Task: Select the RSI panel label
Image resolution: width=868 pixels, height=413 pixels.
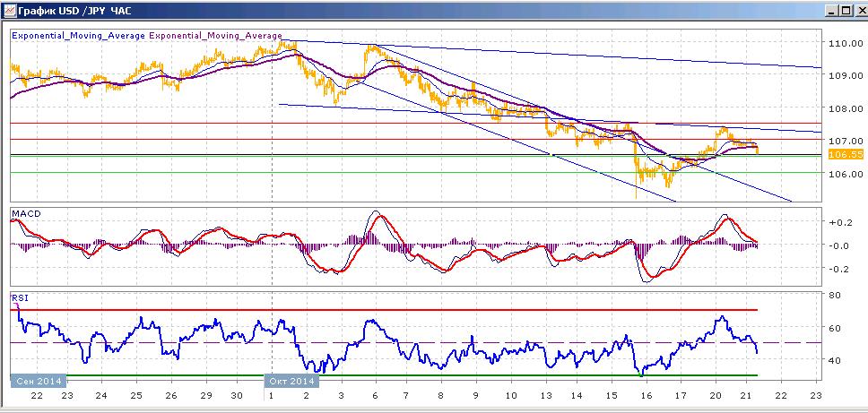Action: click(19, 298)
